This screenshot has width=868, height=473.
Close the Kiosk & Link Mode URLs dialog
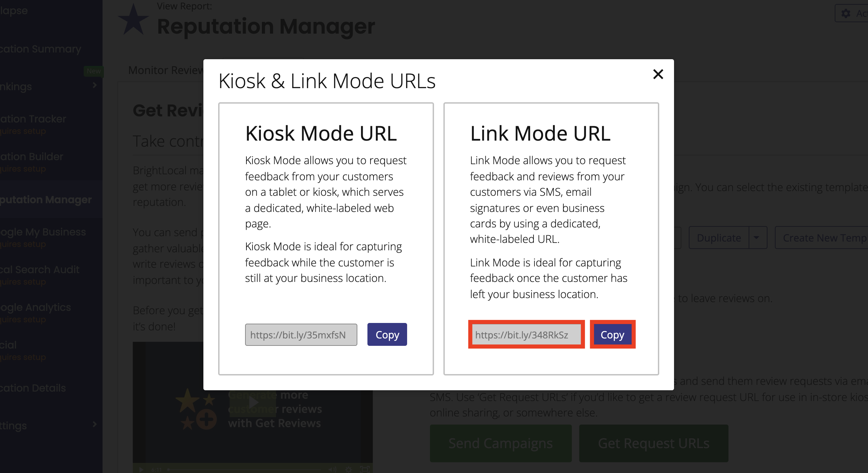point(658,74)
